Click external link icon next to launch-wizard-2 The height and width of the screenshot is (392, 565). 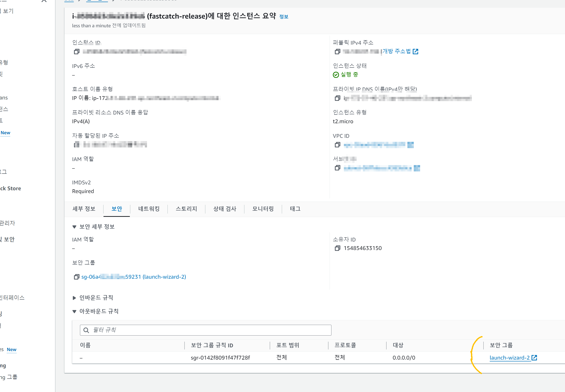[534, 358]
